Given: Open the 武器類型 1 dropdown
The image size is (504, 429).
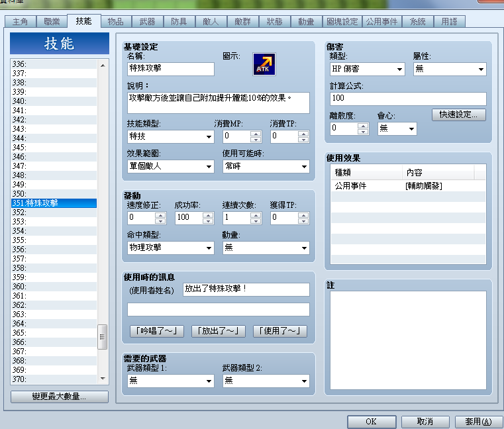Looking at the screenshot, I should [x=171, y=381].
